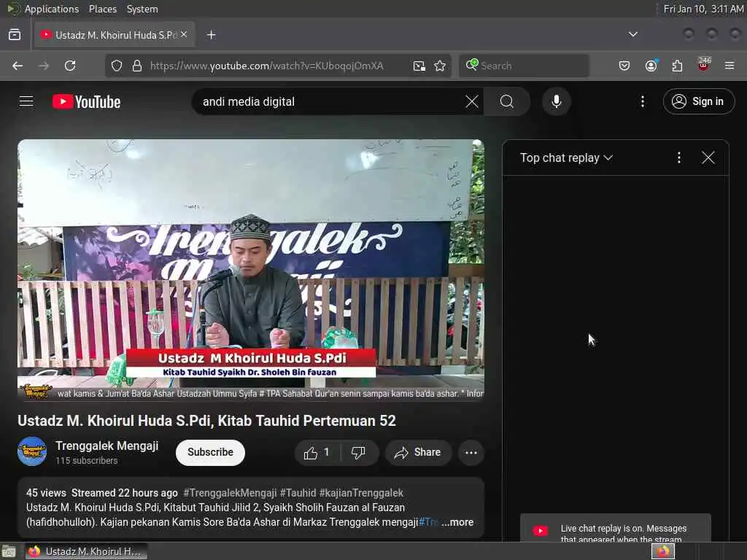Dislike the video with thumbs down

[x=359, y=452]
